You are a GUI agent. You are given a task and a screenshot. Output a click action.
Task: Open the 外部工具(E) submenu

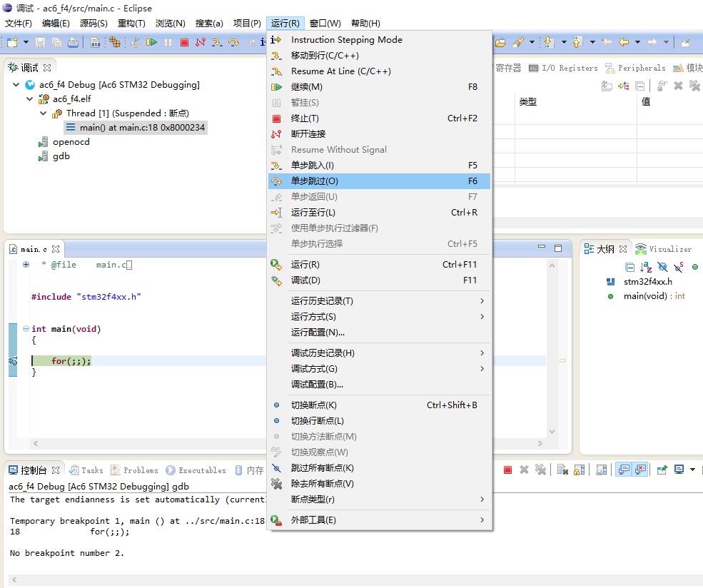click(379, 520)
